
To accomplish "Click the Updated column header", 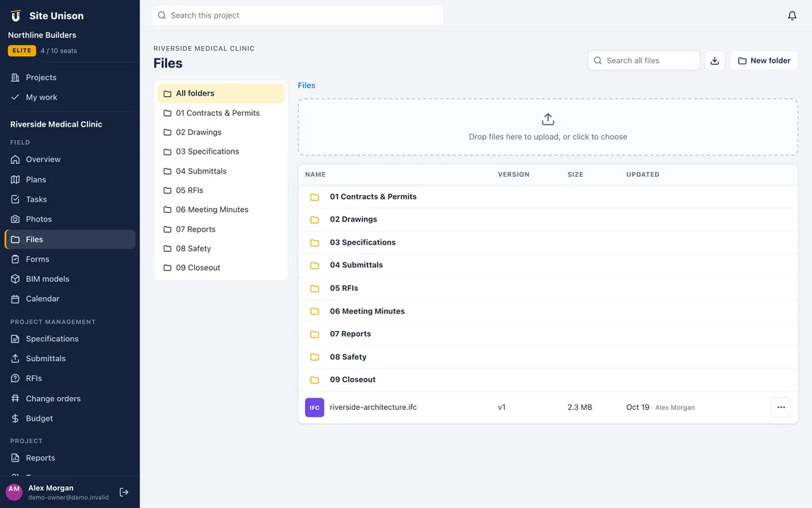I will pos(643,174).
